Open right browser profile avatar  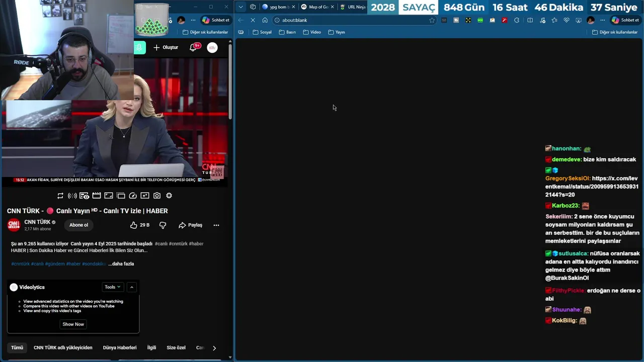(x=591, y=20)
